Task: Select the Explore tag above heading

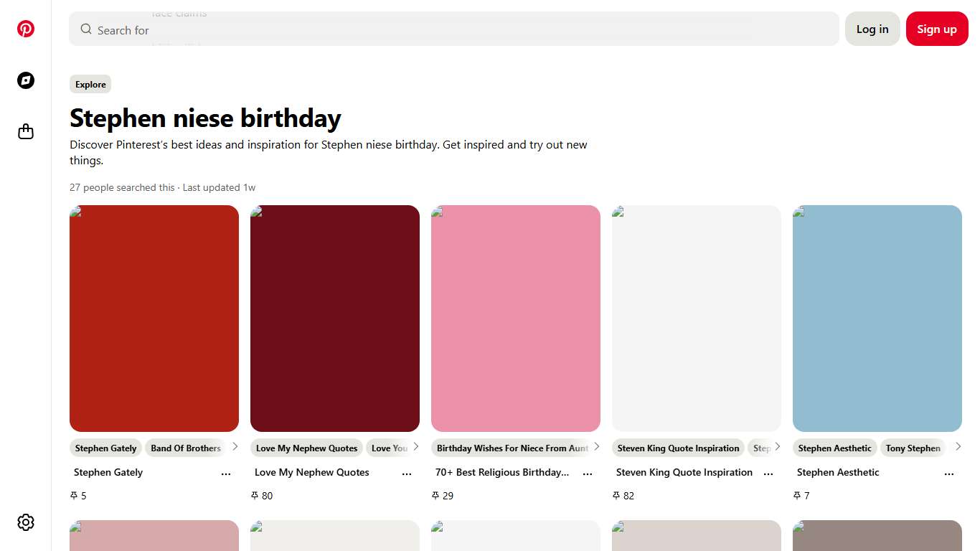Action: coord(90,85)
